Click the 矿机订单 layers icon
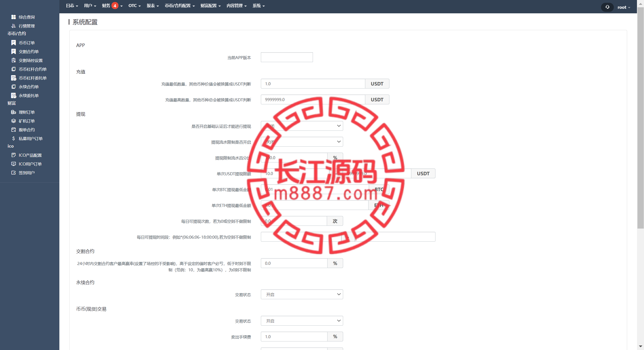The width and height of the screenshot is (644, 350). (14, 121)
